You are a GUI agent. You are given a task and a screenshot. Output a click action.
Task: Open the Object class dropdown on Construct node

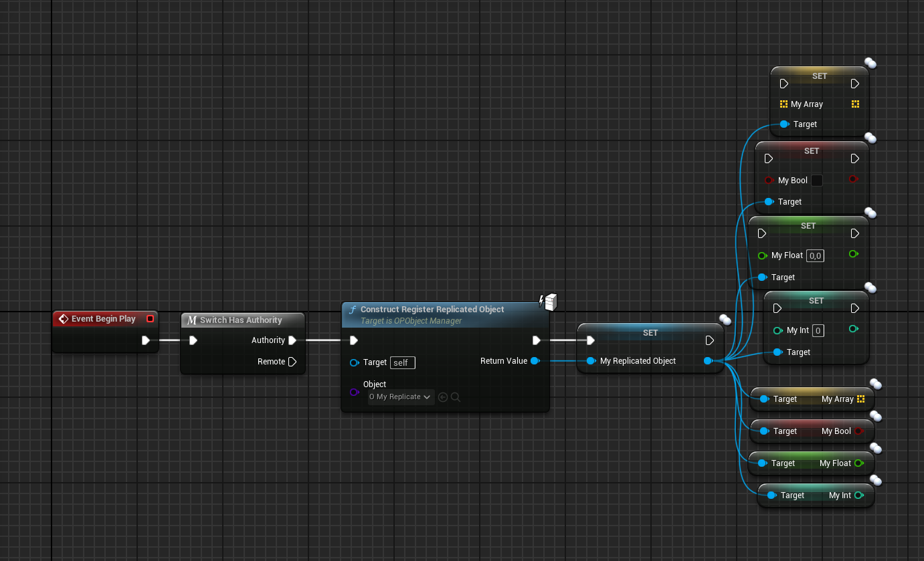pos(400,397)
